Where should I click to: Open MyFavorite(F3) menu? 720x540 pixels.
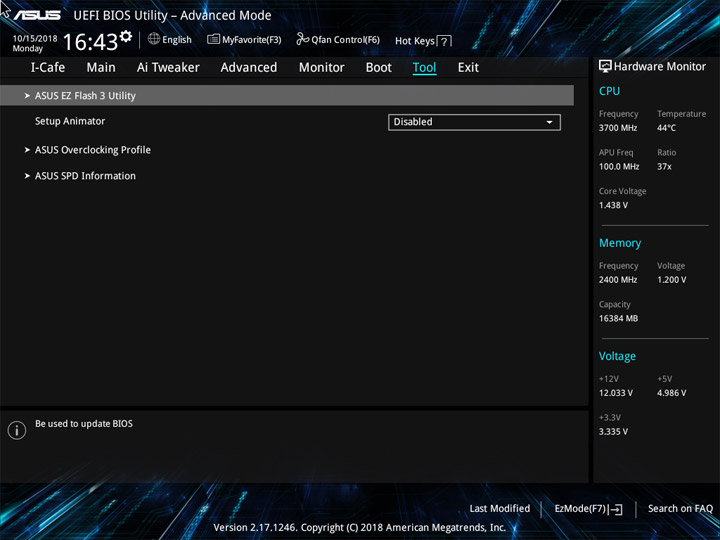click(x=244, y=39)
